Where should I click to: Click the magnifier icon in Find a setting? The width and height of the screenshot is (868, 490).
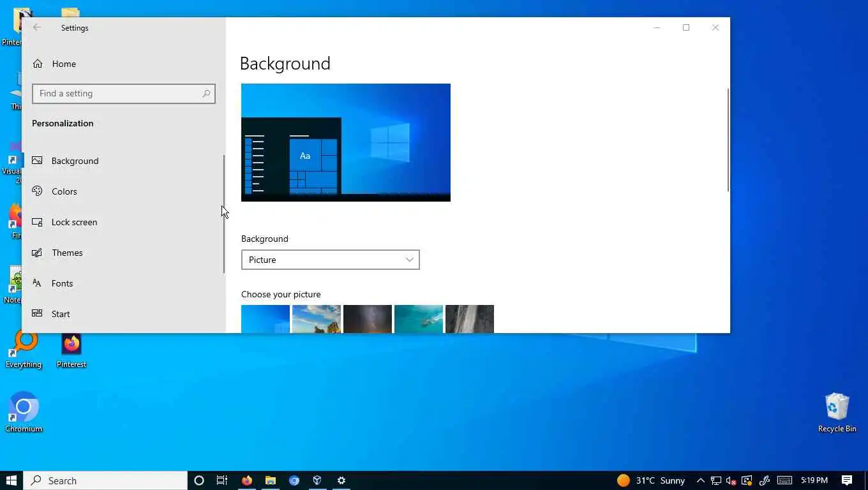(x=206, y=94)
